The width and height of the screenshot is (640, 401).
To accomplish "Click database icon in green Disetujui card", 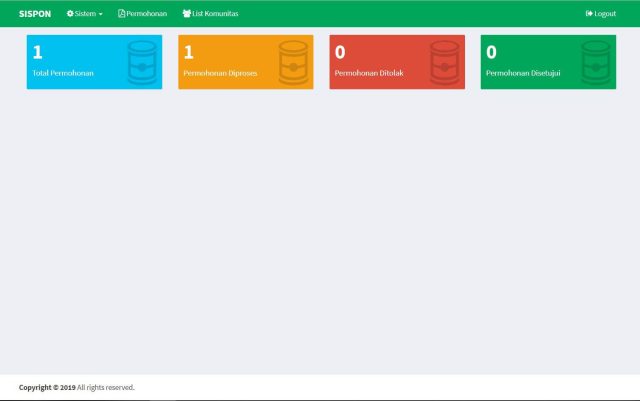I will click(x=596, y=62).
